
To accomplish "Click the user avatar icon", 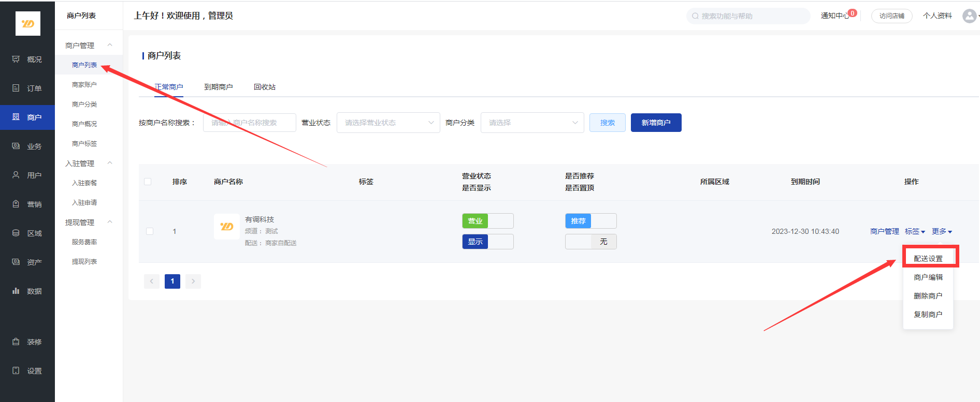I will [969, 16].
